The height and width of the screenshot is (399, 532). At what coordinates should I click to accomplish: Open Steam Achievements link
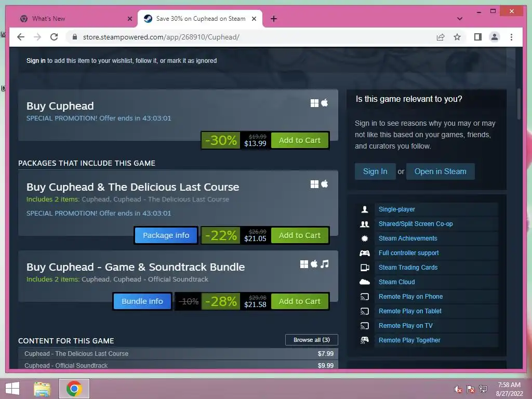pyautogui.click(x=408, y=238)
